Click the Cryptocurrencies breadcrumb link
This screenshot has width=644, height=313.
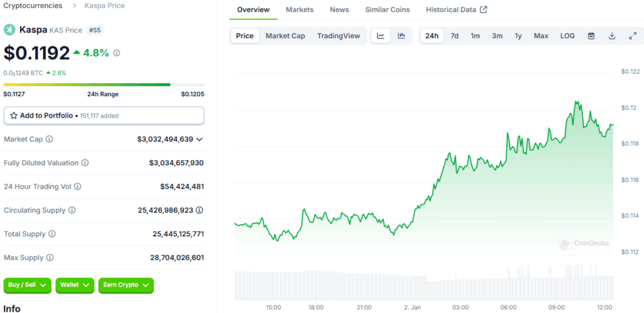click(x=33, y=6)
